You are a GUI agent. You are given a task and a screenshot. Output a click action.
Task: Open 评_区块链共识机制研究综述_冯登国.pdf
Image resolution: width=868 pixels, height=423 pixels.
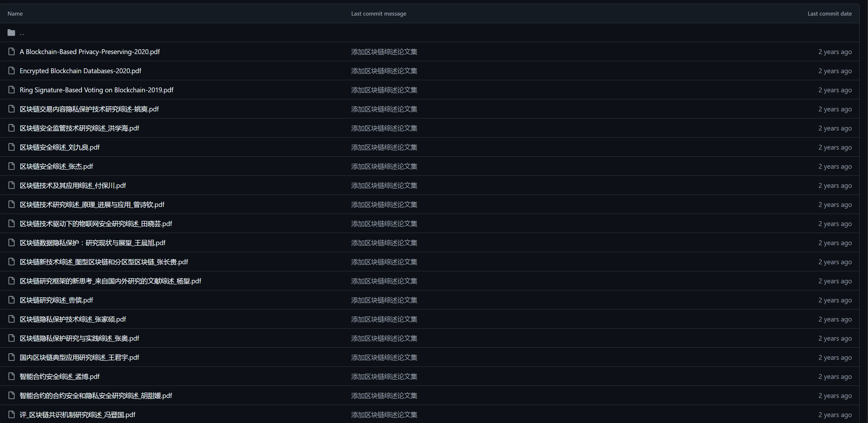(77, 415)
